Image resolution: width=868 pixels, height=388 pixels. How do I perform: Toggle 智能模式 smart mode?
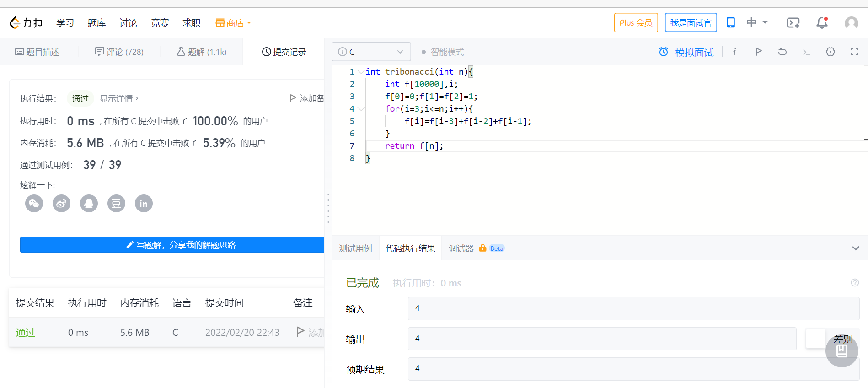point(442,52)
